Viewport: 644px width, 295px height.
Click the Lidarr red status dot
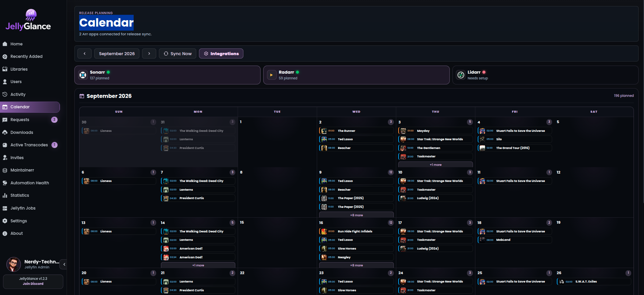(x=484, y=72)
